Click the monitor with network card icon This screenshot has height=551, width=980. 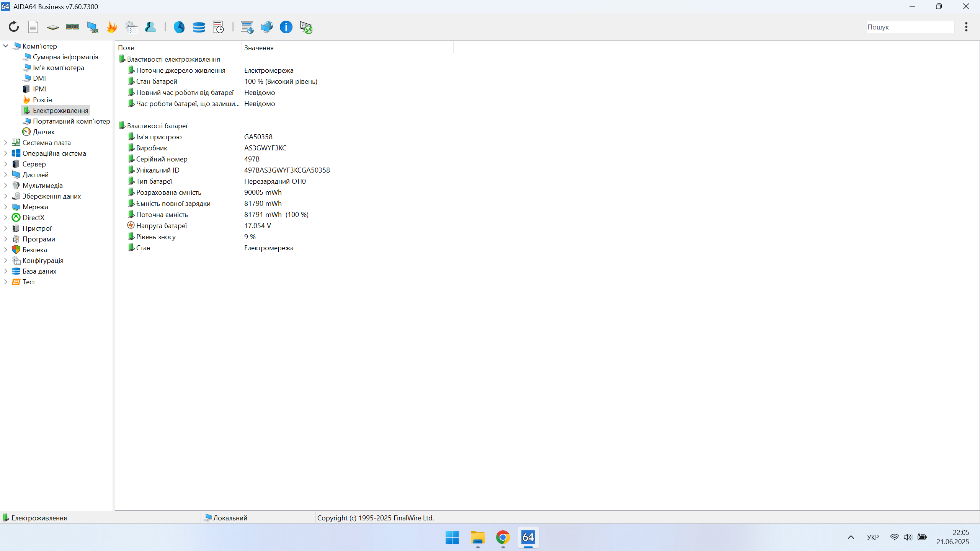point(92,27)
